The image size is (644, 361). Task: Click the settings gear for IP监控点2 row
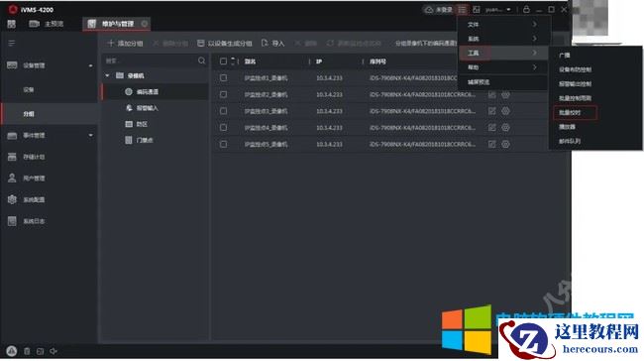point(505,94)
